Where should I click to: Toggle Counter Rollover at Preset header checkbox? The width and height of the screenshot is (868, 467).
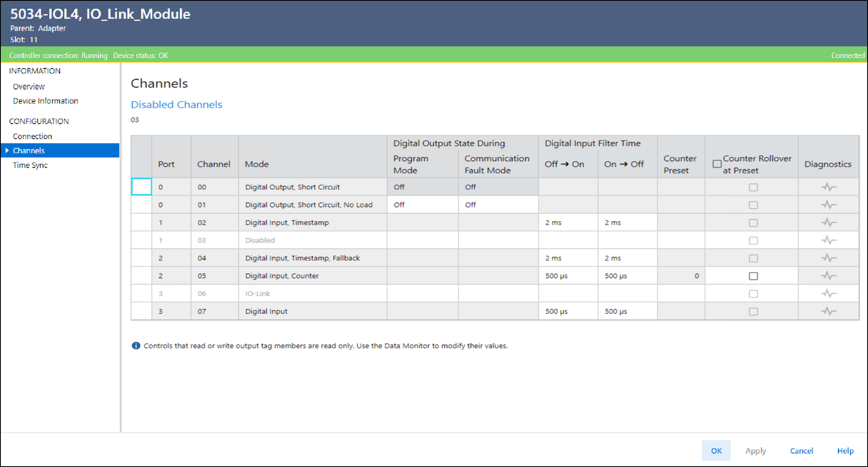click(x=717, y=164)
